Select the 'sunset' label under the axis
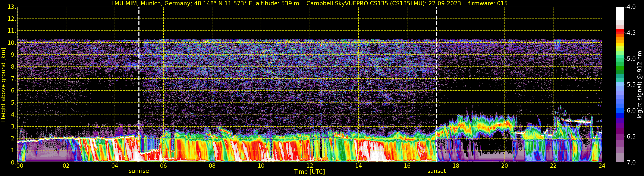644x176 pixels. pyautogui.click(x=437, y=171)
